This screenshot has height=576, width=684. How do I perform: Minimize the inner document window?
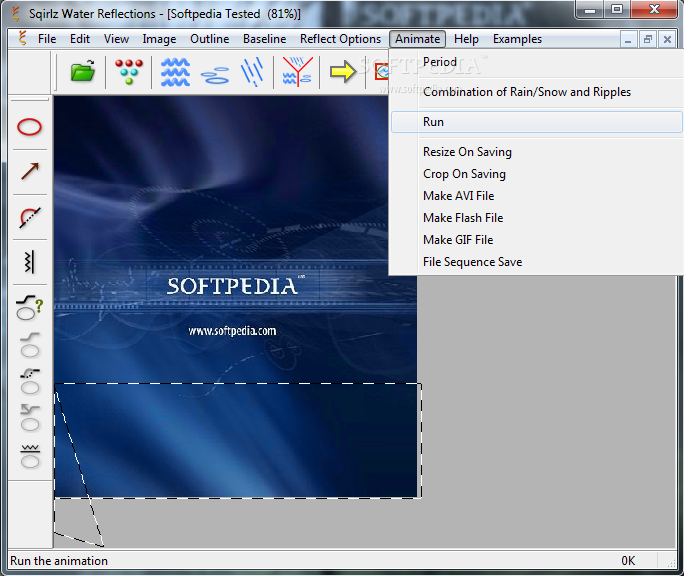pos(628,40)
